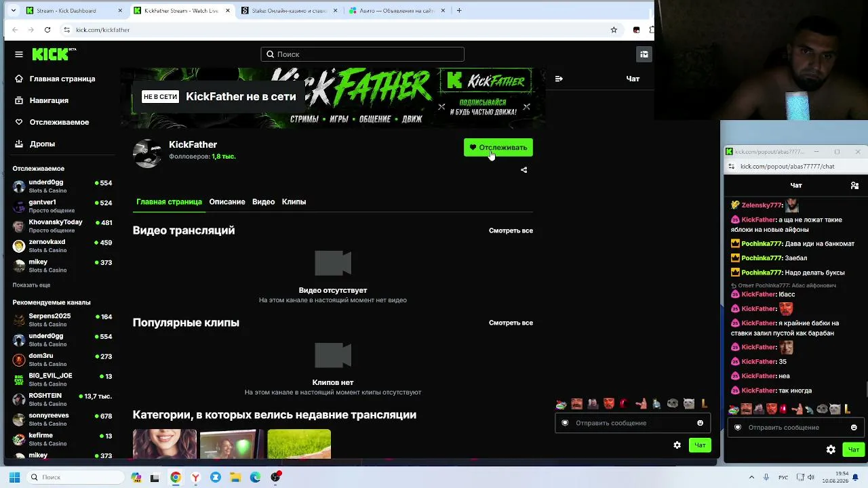868x488 pixels.
Task: Bookmark this page with the star icon
Action: (614, 30)
